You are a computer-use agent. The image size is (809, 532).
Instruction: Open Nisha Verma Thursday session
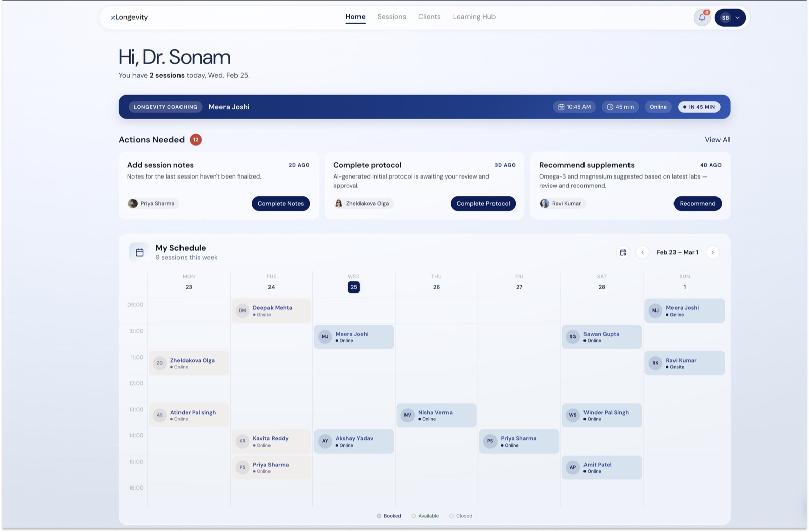pos(436,416)
